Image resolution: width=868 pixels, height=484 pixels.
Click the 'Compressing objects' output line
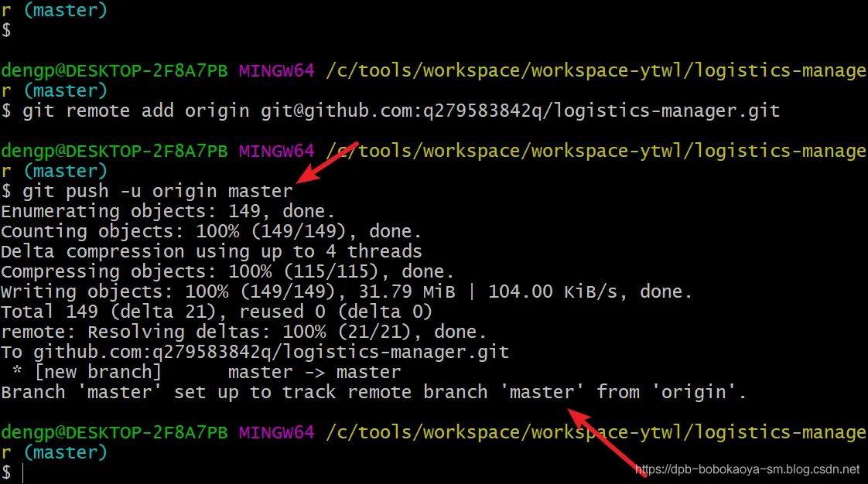227,271
